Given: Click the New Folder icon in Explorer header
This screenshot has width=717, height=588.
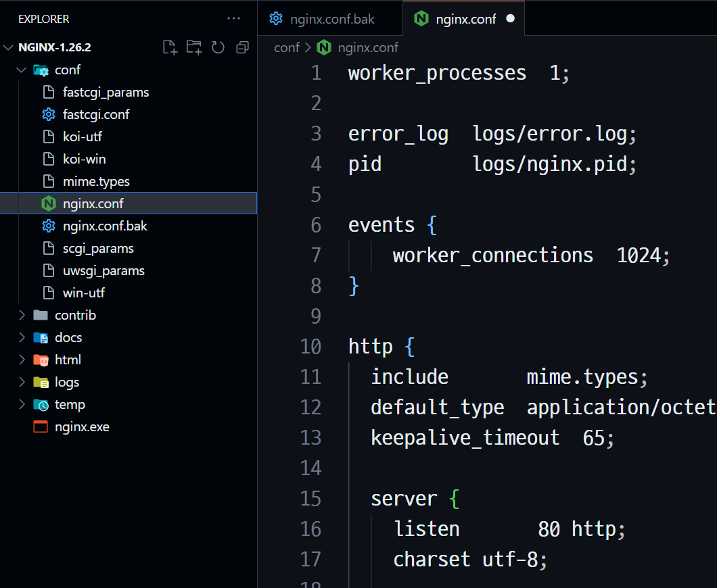Looking at the screenshot, I should 194,47.
